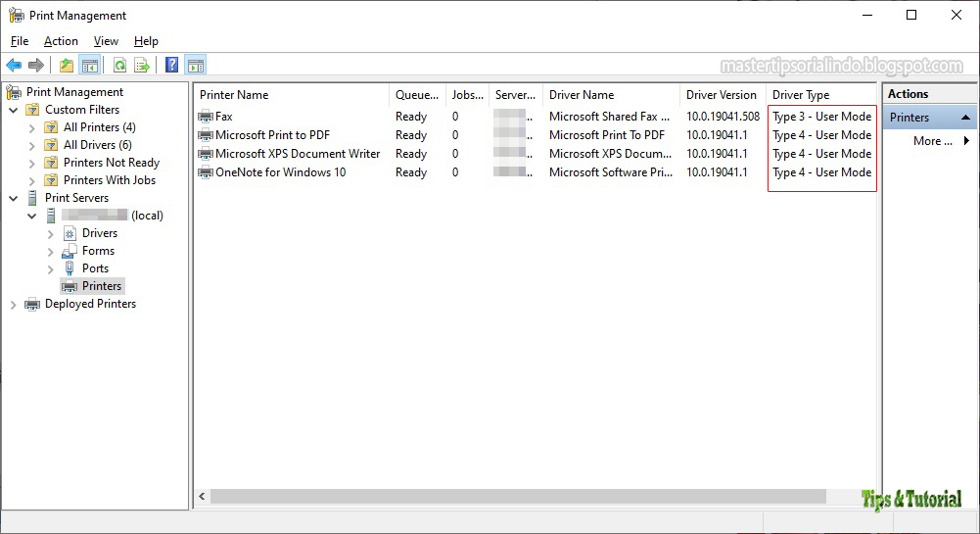Expand the Deployed Printers node
Image resolution: width=980 pixels, height=534 pixels.
click(13, 305)
